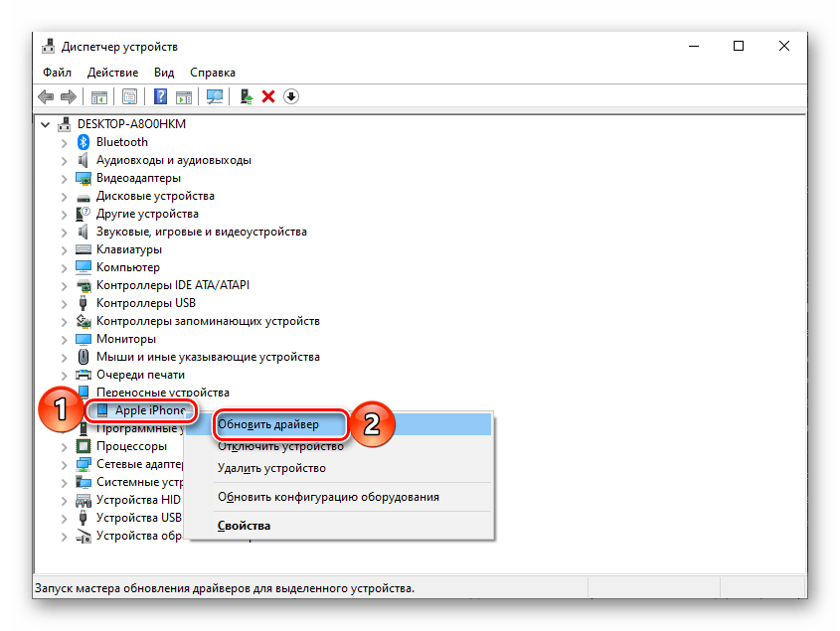Open the Справка menu
This screenshot has width=840, height=631.
coord(213,73)
